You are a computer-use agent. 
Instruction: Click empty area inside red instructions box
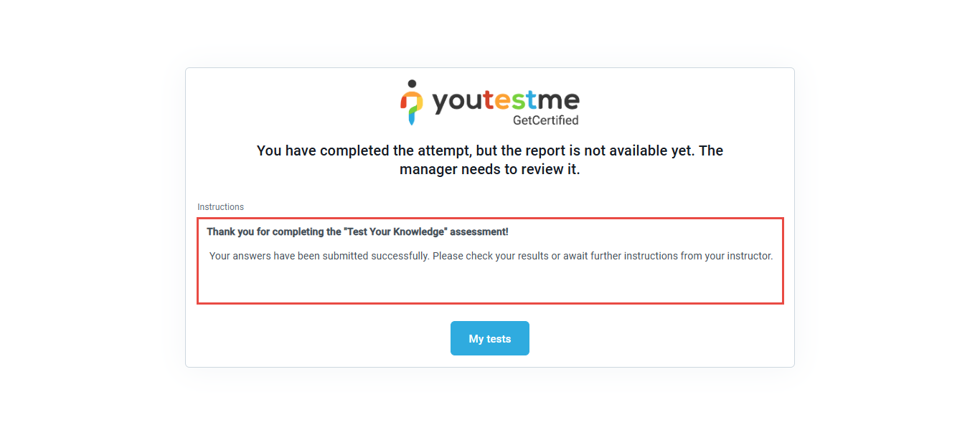click(x=490, y=285)
